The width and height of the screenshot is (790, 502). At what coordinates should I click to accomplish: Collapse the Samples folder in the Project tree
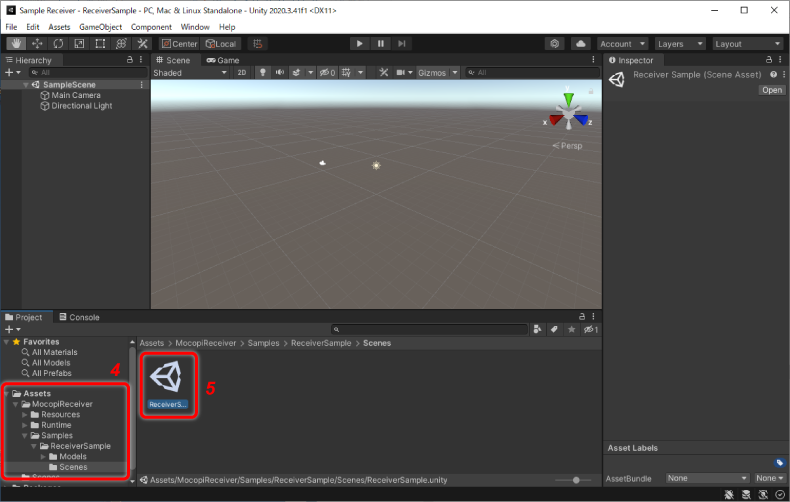pos(25,436)
